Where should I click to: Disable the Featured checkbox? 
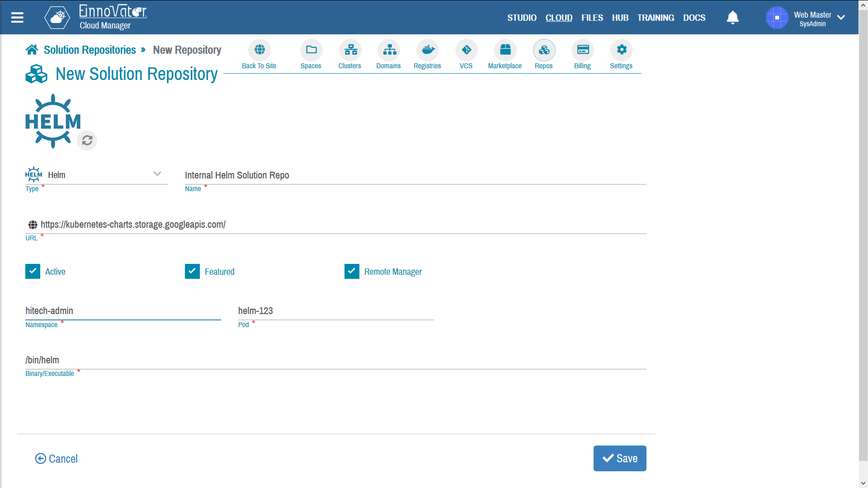click(192, 271)
